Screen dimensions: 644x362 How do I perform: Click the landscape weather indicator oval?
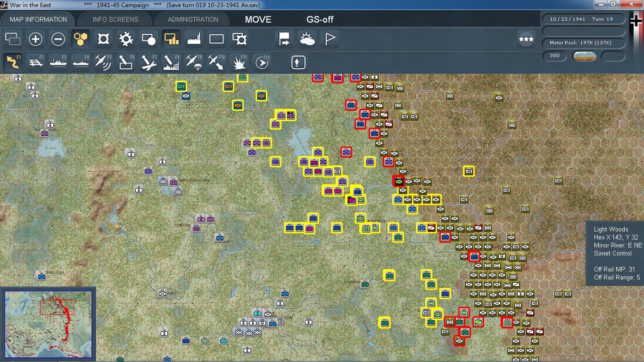(585, 56)
